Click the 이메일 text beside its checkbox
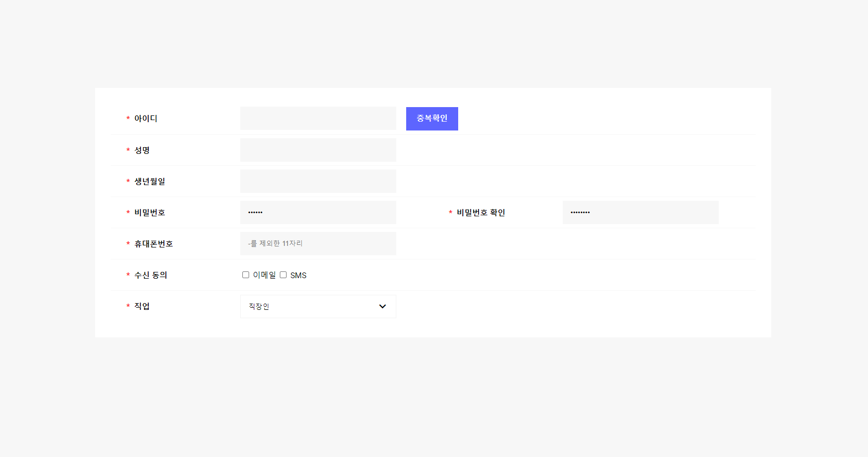 point(264,275)
